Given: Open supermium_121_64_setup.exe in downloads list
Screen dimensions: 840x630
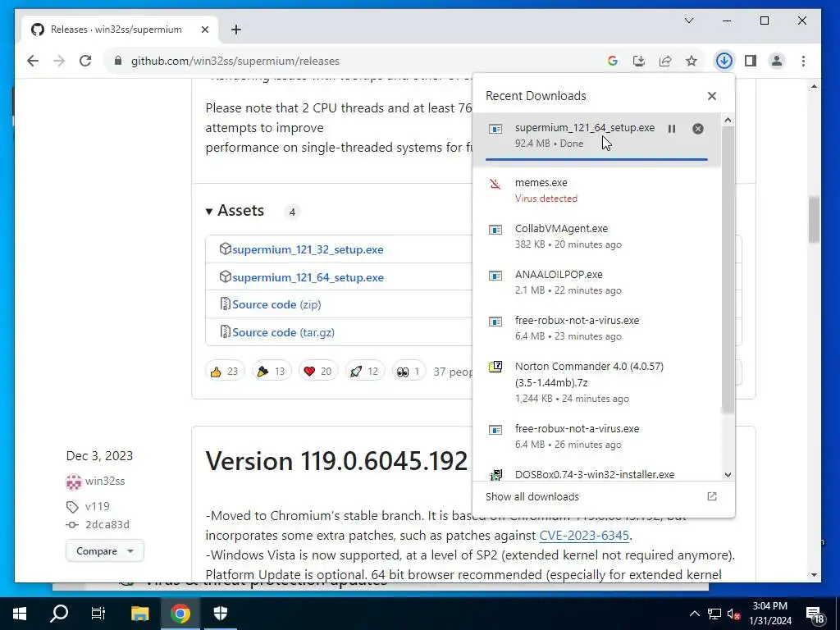Looking at the screenshot, I should pyautogui.click(x=584, y=127).
